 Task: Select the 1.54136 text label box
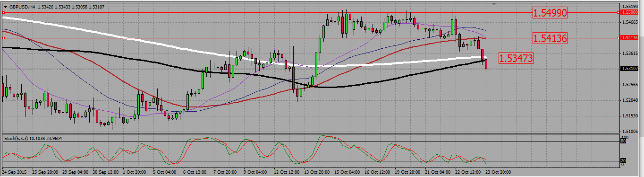pos(550,38)
